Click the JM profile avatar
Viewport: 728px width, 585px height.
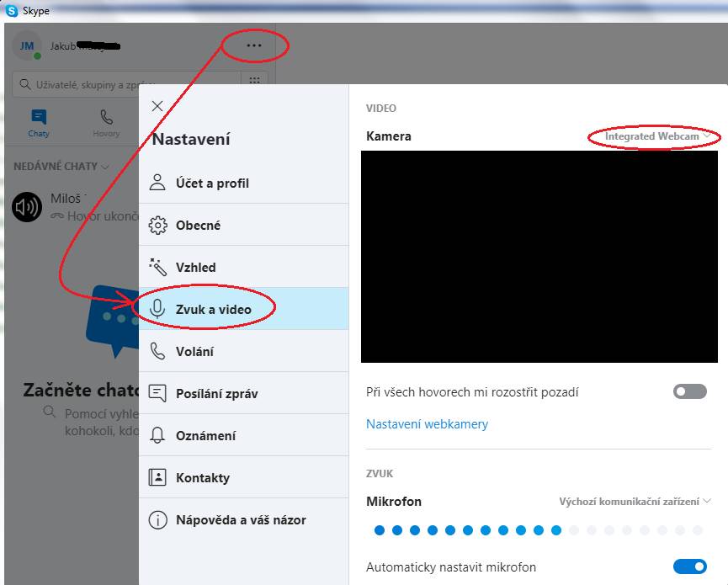26,45
